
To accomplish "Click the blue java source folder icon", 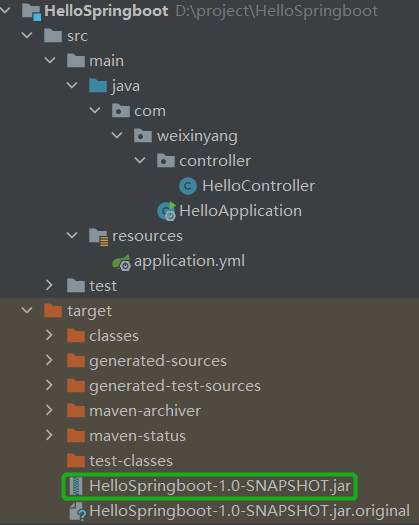I will coord(98,86).
